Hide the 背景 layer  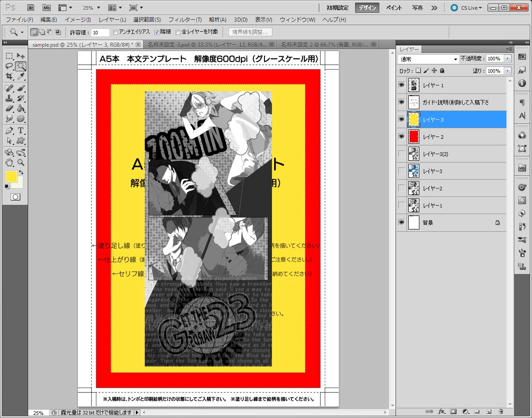[401, 222]
